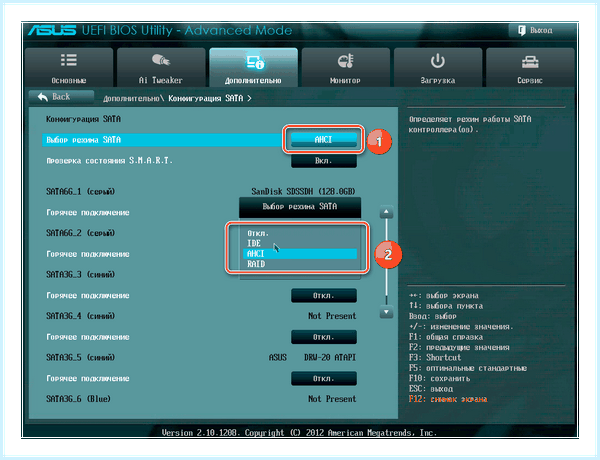Click the vertical scrollbar track
This screenshot has height=460, width=600.
coord(386,262)
